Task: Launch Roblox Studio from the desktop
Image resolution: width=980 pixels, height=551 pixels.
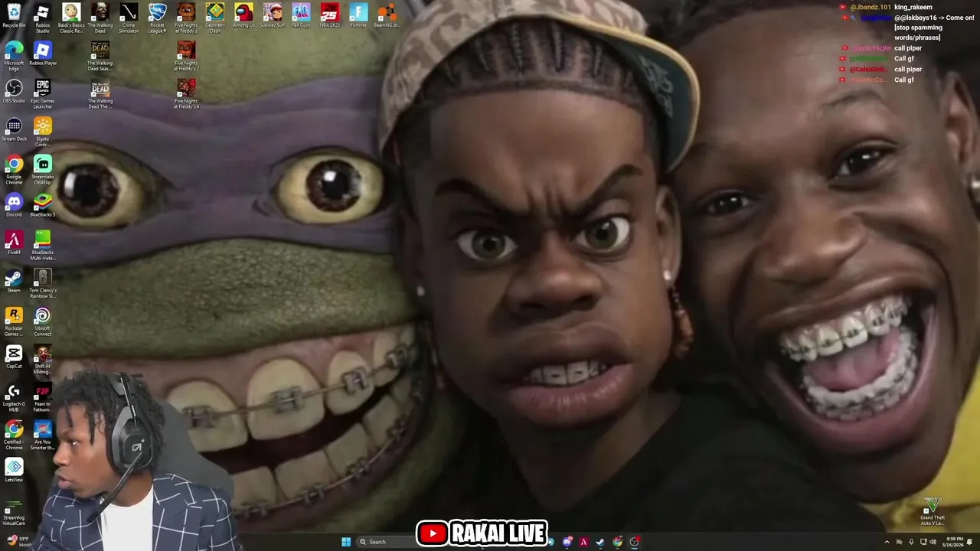Action: (x=43, y=18)
